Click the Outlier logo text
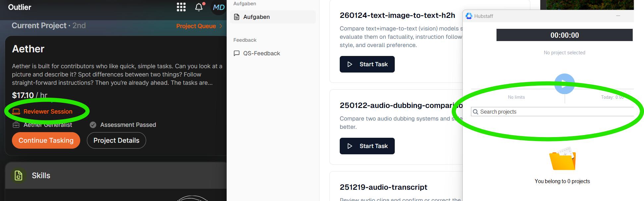The width and height of the screenshot is (644, 201). tap(20, 7)
